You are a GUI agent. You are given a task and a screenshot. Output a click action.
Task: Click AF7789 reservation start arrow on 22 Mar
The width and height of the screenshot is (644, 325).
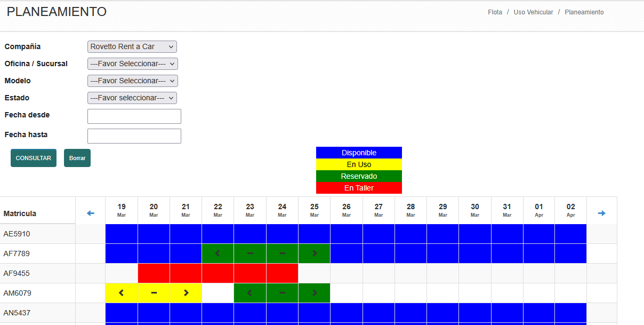tap(218, 253)
